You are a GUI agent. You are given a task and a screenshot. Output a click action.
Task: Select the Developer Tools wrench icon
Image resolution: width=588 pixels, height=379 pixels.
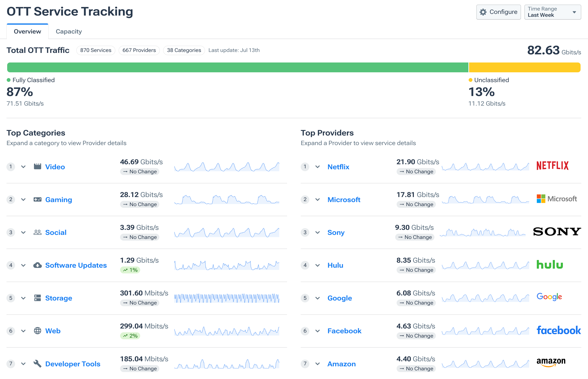(37, 363)
